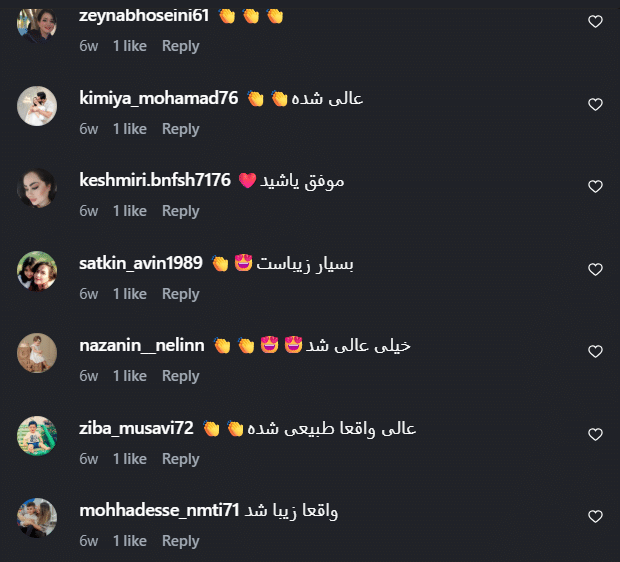Heart the satkin_avin1989 comment
620x562 pixels.
(x=595, y=269)
